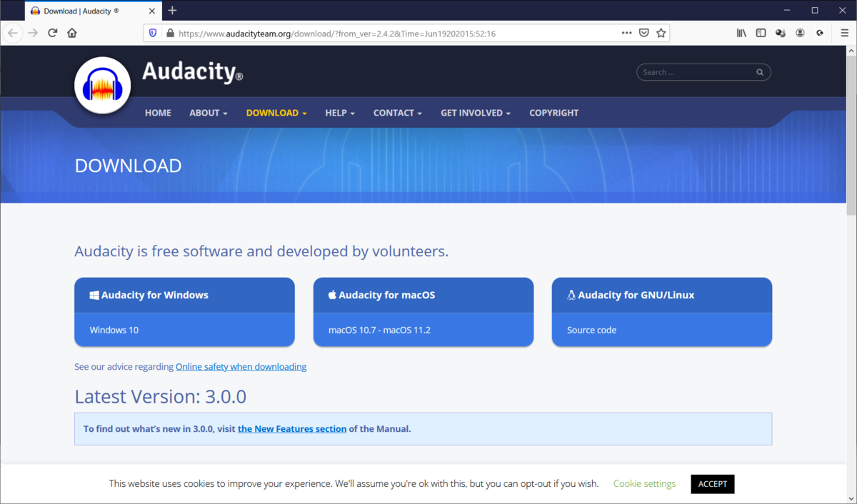Select the Download | Audacity tab

point(93,11)
